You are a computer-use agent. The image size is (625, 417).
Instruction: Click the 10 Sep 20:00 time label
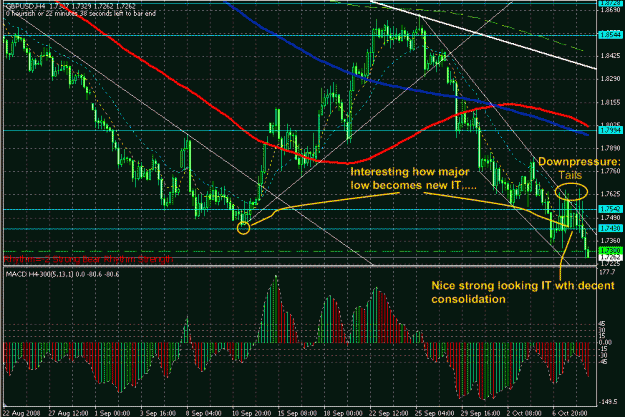(251, 413)
